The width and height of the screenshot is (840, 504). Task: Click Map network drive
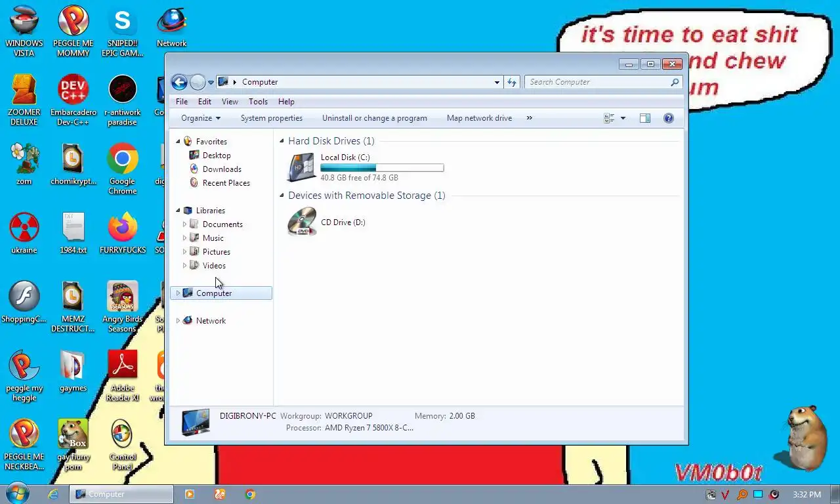479,118
